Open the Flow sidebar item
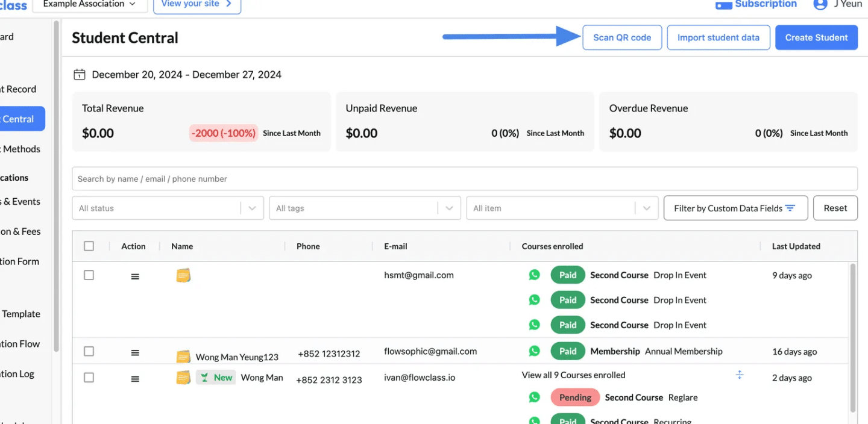 20,344
